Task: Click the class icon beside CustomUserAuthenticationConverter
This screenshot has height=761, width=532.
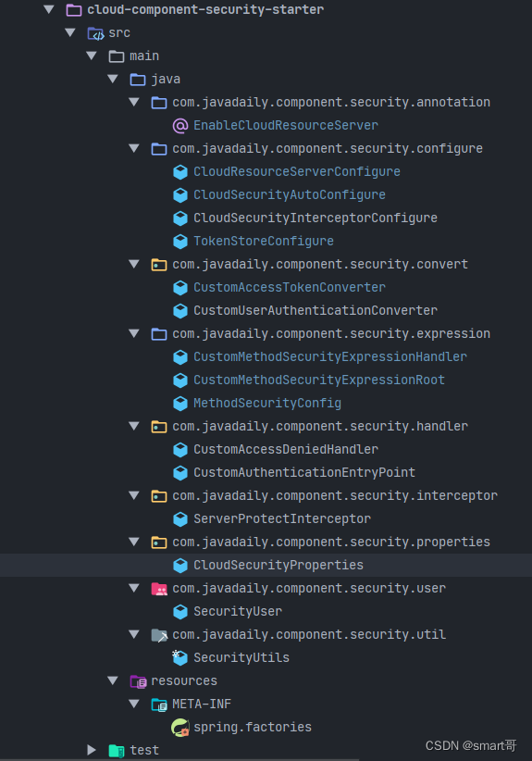Action: tap(180, 311)
